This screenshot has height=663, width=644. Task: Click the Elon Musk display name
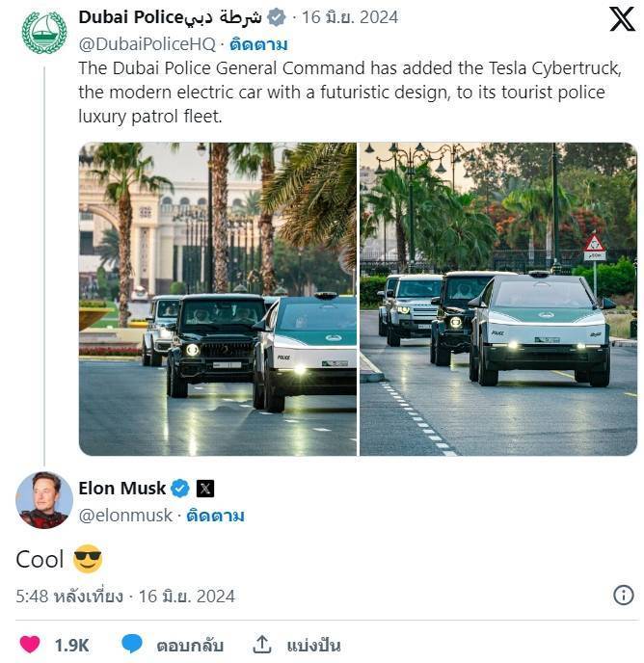click(121, 489)
